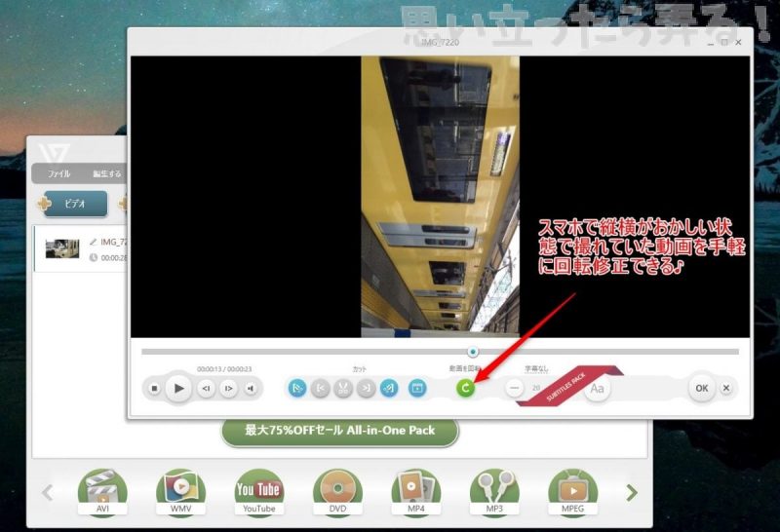Cut the selection with scissors icon
The width and height of the screenshot is (780, 532).
[x=343, y=388]
